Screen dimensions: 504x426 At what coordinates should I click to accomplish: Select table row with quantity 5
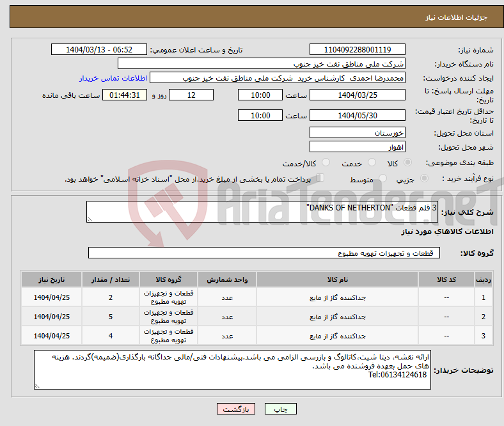coord(256,317)
